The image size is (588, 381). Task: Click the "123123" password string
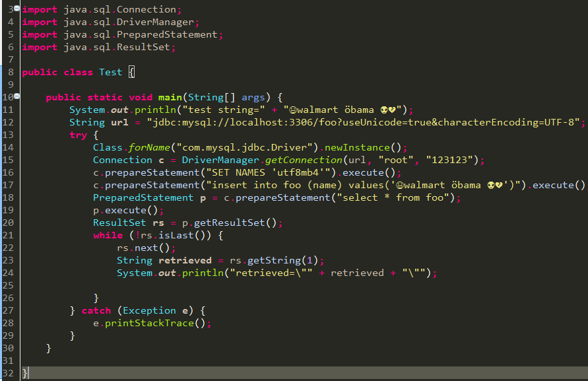click(x=449, y=160)
